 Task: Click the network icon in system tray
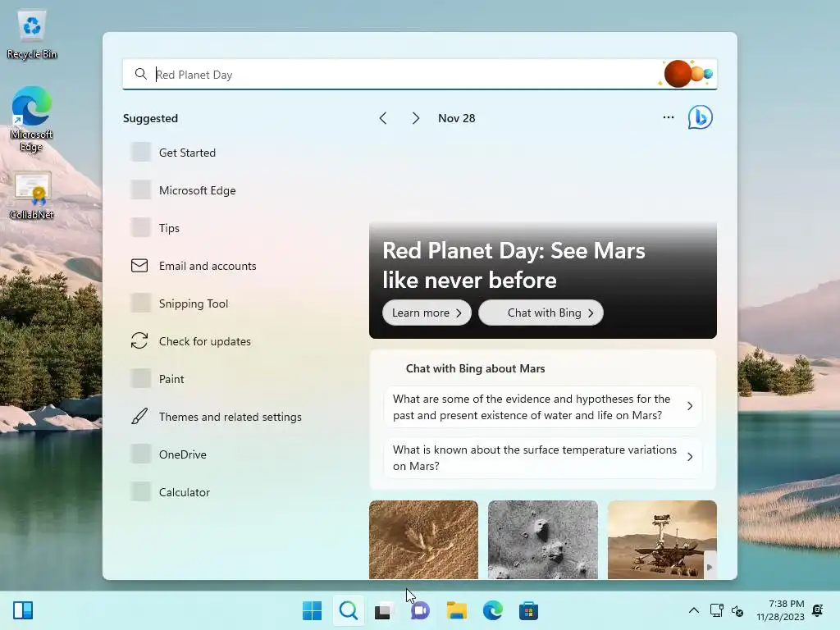tap(716, 610)
